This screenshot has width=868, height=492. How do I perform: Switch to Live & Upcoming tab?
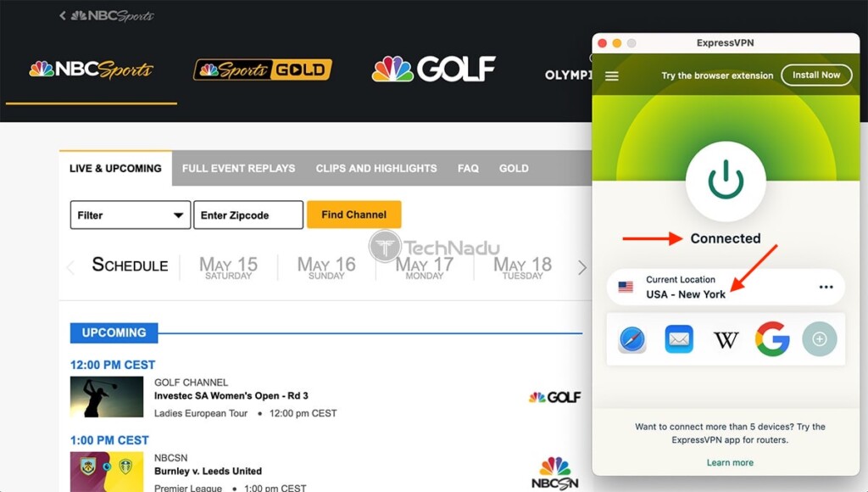point(115,169)
